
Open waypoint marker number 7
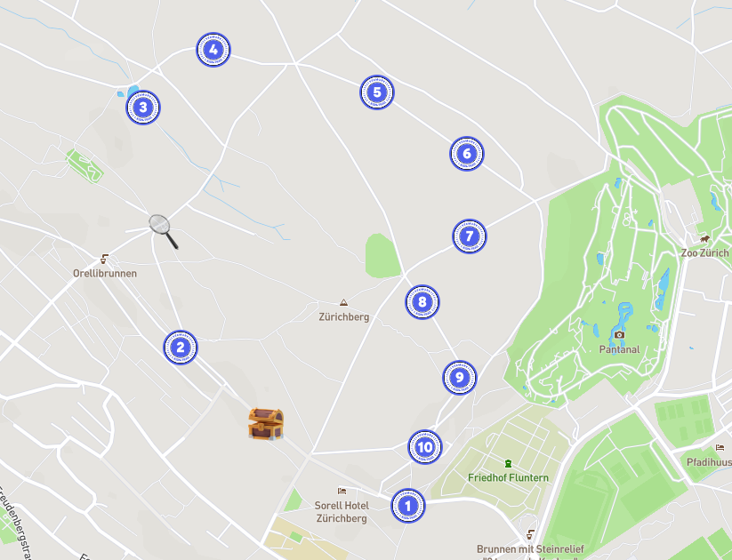[x=470, y=236]
